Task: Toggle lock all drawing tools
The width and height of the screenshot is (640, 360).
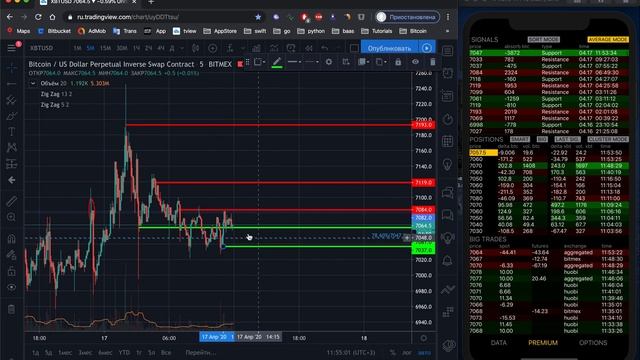Action: pyautogui.click(x=11, y=271)
